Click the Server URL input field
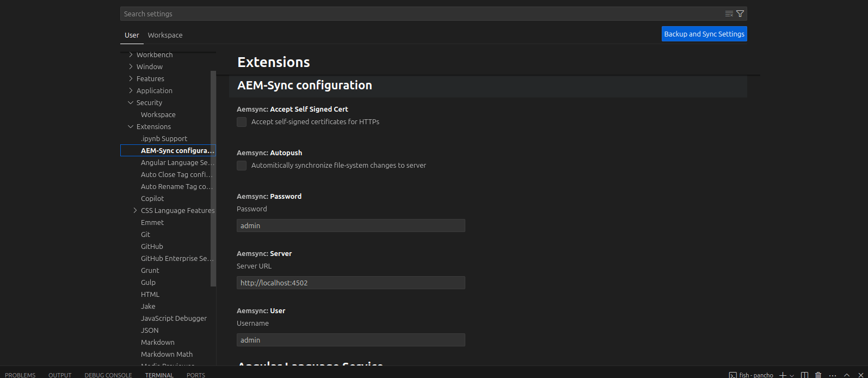This screenshot has height=378, width=868. 351,283
